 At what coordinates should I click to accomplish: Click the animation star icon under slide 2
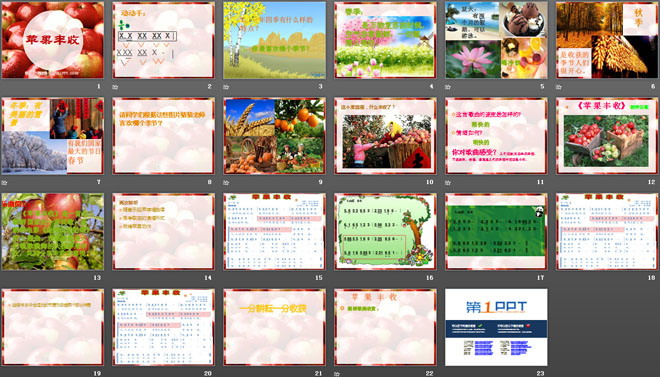[x=115, y=87]
